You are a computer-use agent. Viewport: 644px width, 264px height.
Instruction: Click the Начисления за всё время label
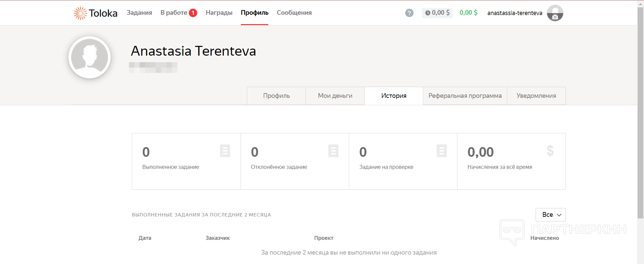pyautogui.click(x=500, y=167)
